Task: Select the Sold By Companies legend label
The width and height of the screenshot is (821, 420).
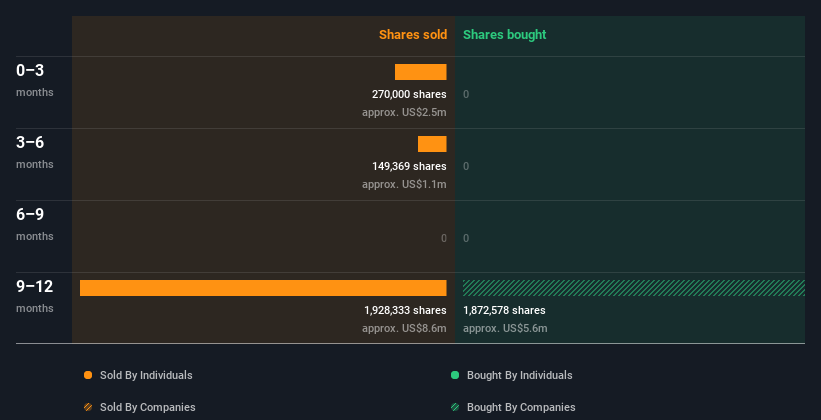Action: tap(148, 407)
